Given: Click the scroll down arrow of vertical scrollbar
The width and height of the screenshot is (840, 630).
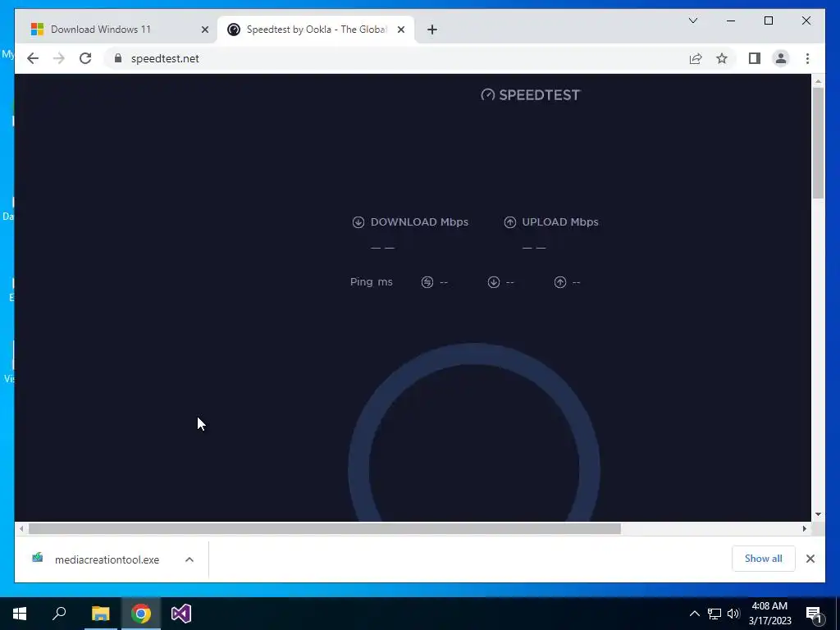Looking at the screenshot, I should [x=818, y=514].
